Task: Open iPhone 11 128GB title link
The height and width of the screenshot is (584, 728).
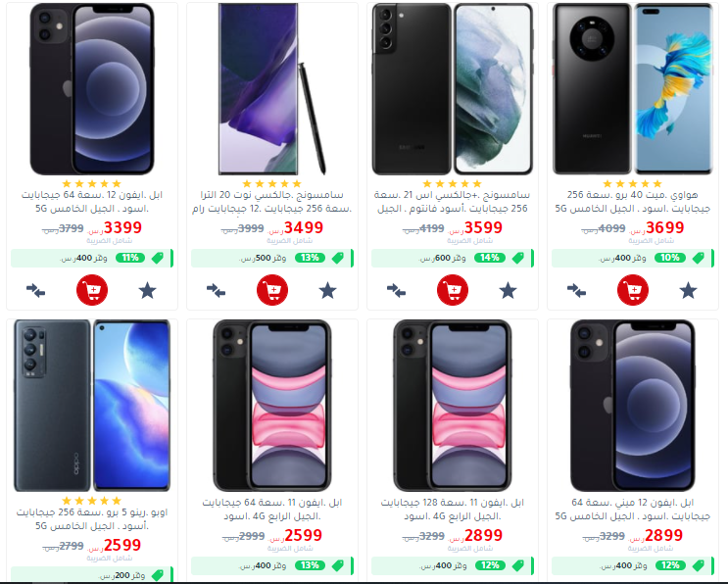Action: (453, 509)
